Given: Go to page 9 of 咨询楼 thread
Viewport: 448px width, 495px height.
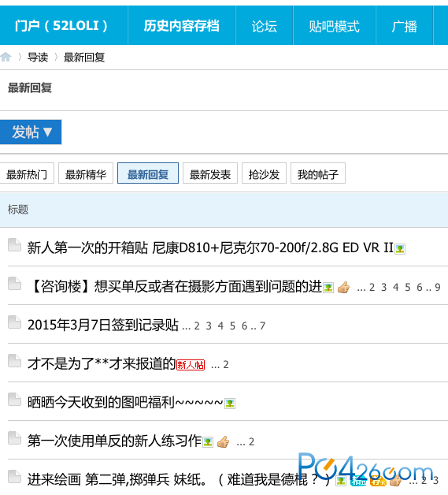Looking at the screenshot, I should tap(438, 287).
